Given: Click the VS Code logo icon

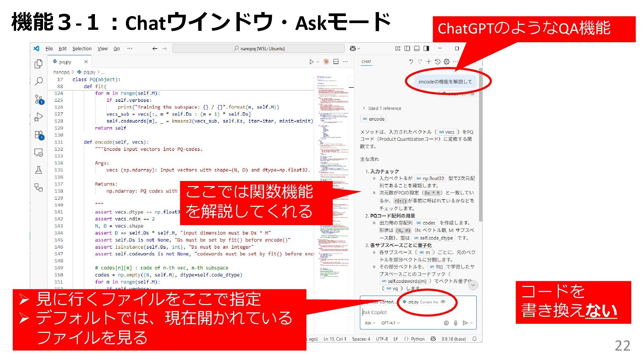Looking at the screenshot, I should click(x=36, y=49).
